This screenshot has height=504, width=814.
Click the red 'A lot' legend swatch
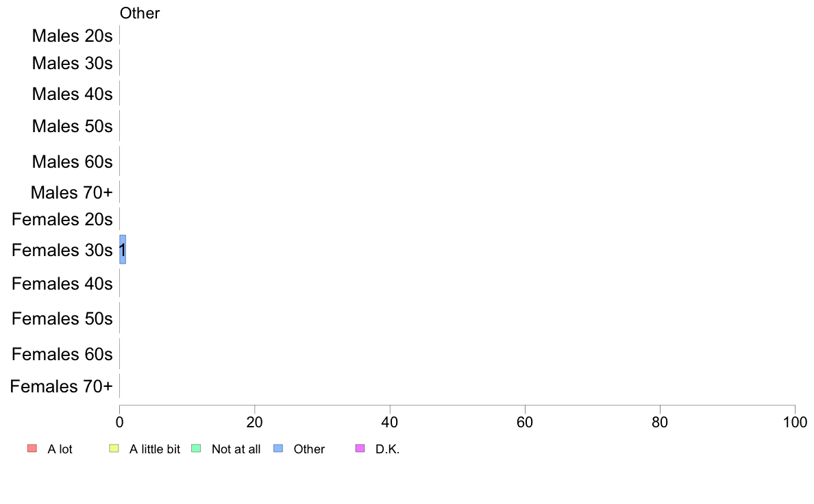click(x=32, y=449)
